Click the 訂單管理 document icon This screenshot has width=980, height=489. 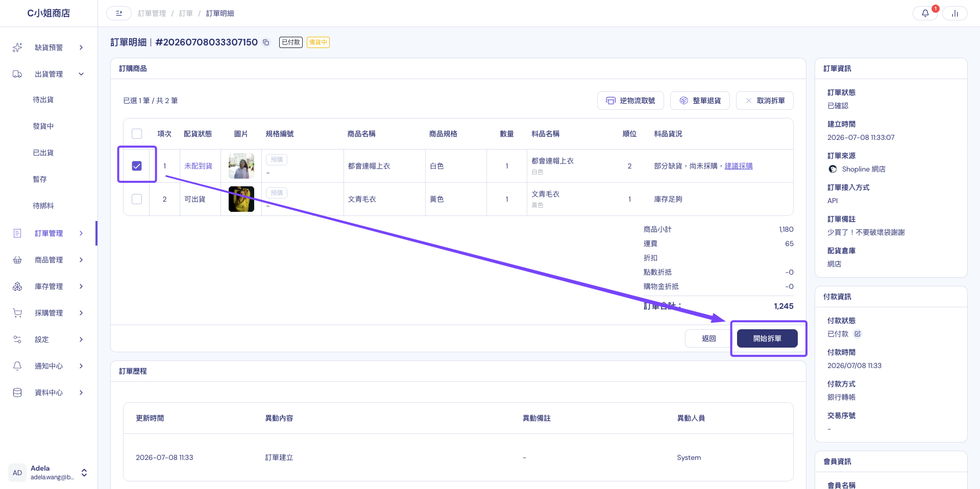tap(17, 233)
